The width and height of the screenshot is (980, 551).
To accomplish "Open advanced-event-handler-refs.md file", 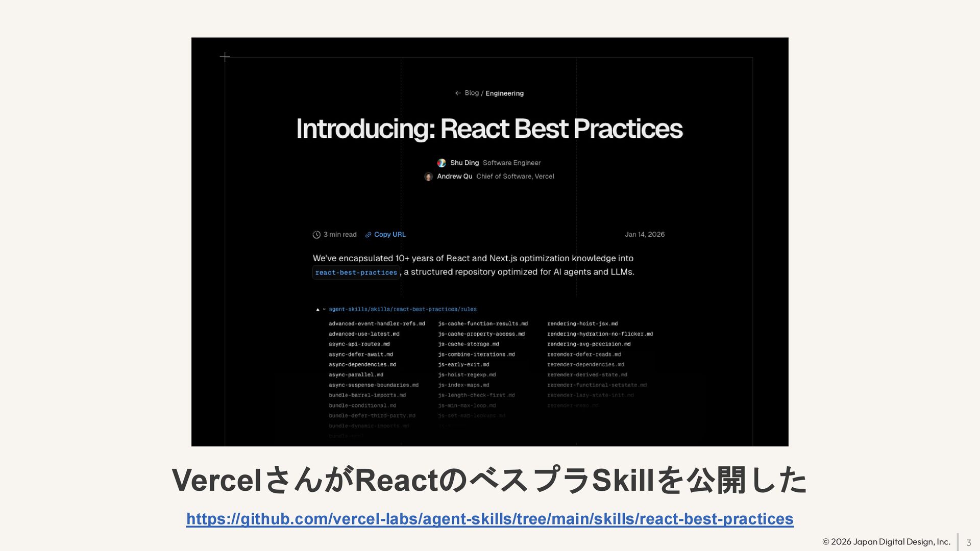I will click(x=377, y=323).
